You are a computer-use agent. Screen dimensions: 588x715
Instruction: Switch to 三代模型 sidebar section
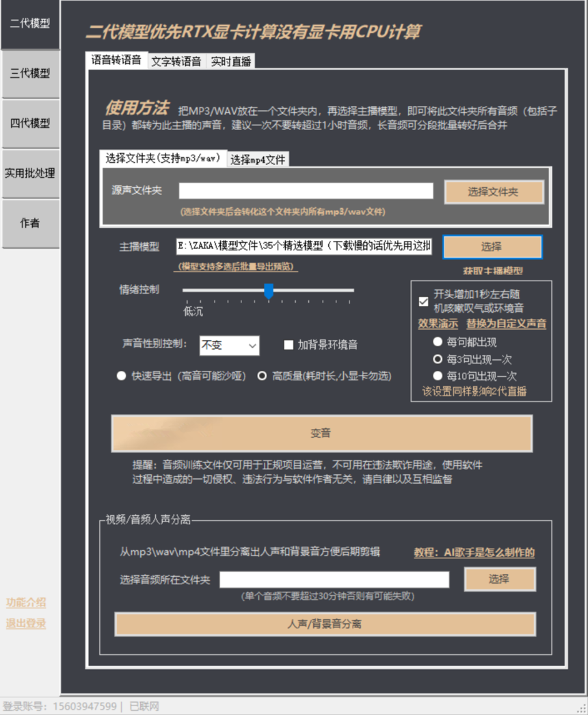tap(30, 74)
